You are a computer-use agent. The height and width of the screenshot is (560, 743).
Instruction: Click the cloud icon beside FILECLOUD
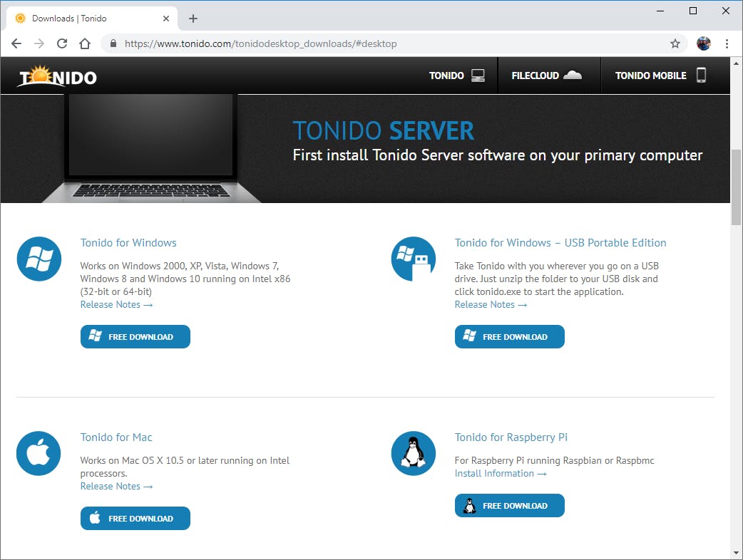click(573, 76)
